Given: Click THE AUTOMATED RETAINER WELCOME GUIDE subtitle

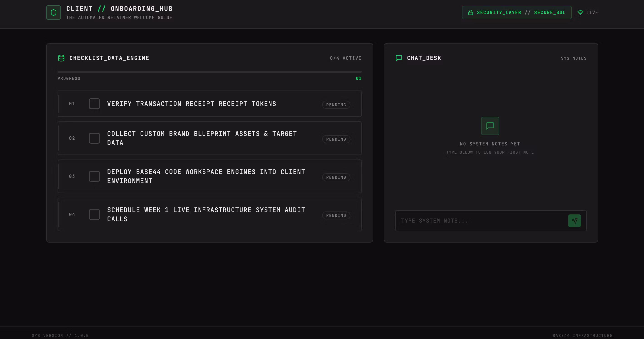Looking at the screenshot, I should pyautogui.click(x=119, y=17).
